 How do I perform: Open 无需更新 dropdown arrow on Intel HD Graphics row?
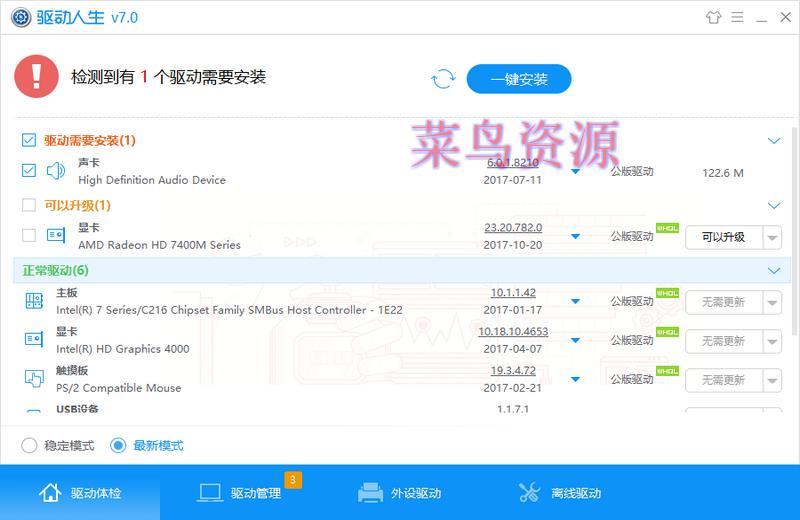pos(772,341)
